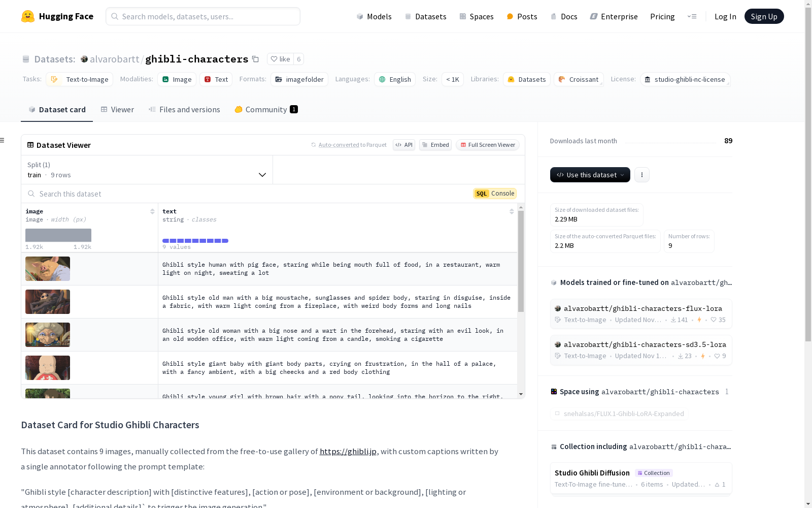Click the Hugging Face logo
This screenshot has height=508, width=812.
point(57,16)
